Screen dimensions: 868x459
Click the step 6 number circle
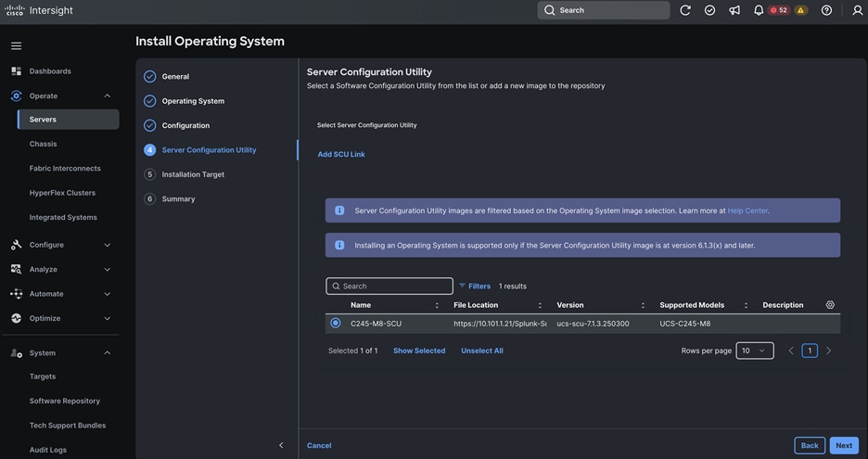[149, 198]
